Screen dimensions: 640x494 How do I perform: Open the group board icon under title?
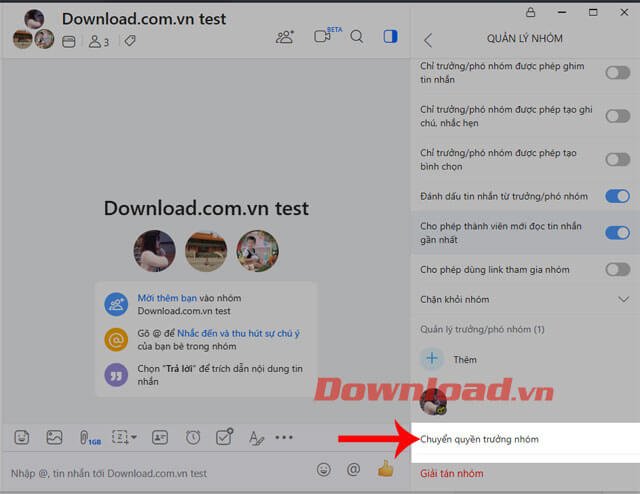(x=69, y=42)
